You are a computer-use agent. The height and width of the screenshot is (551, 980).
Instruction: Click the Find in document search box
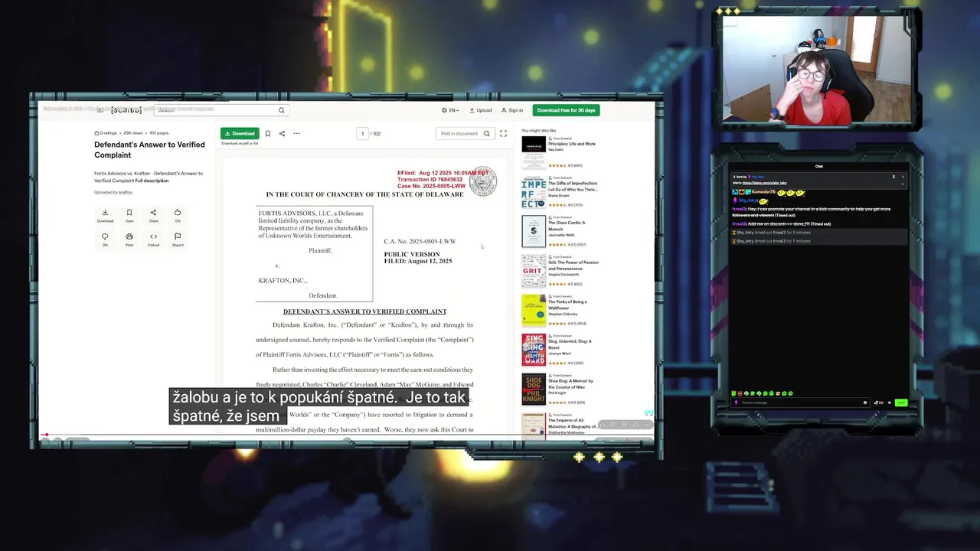pos(465,133)
